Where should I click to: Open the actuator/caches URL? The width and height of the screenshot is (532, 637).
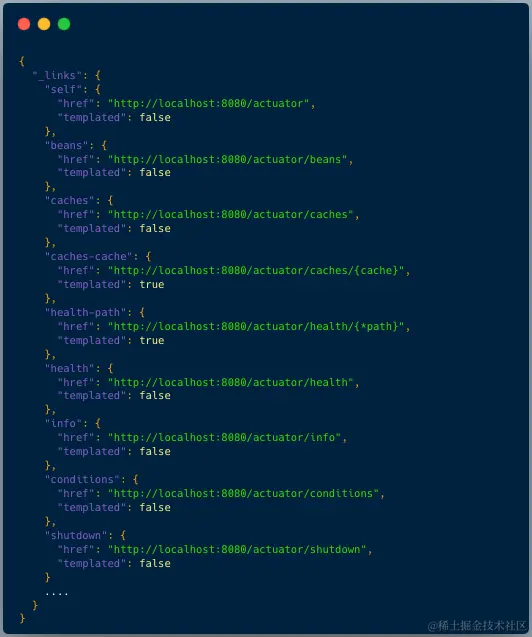tap(231, 214)
